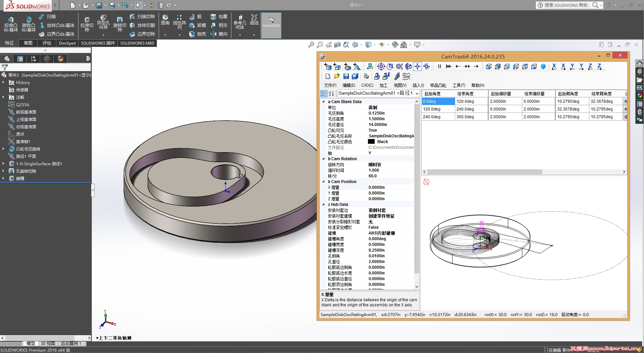Select the 镜向 mirror feature tool
Viewport: 644px width, 353px height.
(x=219, y=34)
